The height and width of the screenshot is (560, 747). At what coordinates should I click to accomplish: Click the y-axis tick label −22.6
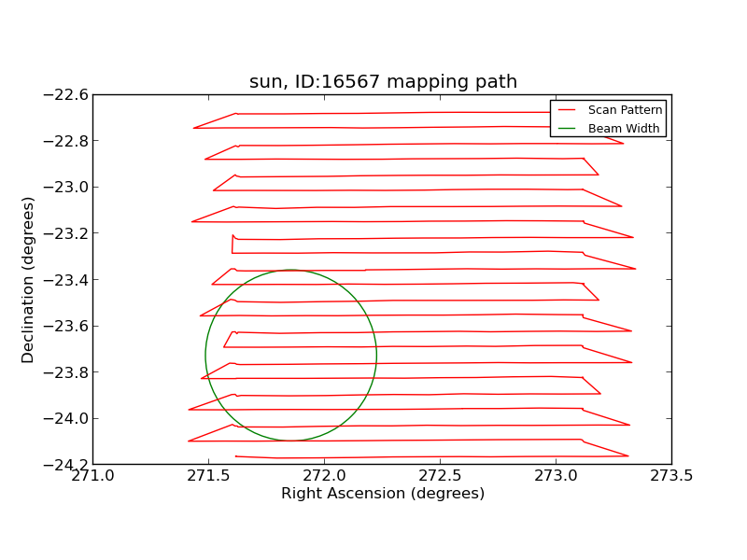click(x=65, y=95)
